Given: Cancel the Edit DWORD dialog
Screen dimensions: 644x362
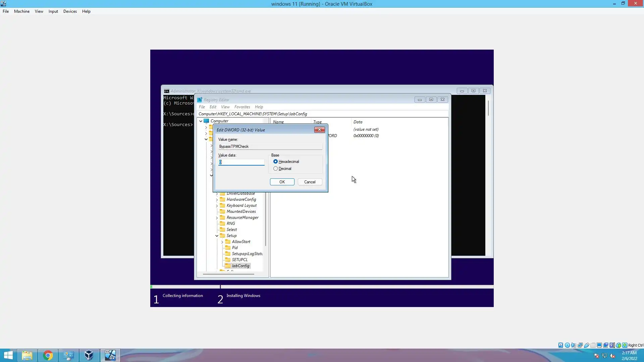Looking at the screenshot, I should pyautogui.click(x=310, y=182).
